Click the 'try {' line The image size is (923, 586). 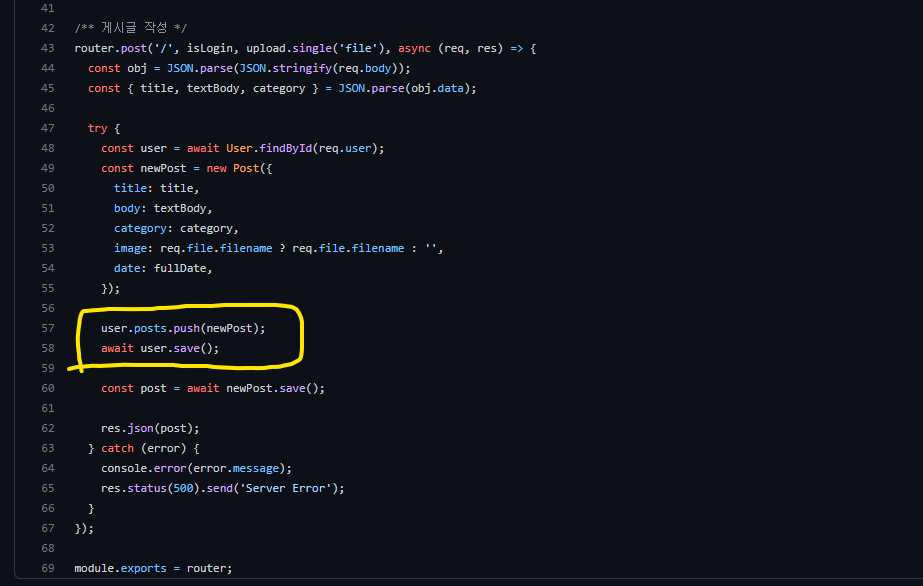click(x=104, y=128)
